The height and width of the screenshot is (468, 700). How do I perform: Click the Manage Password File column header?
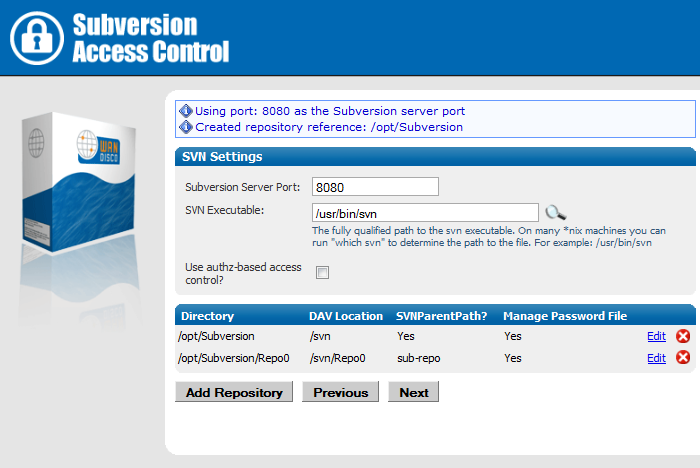565,316
